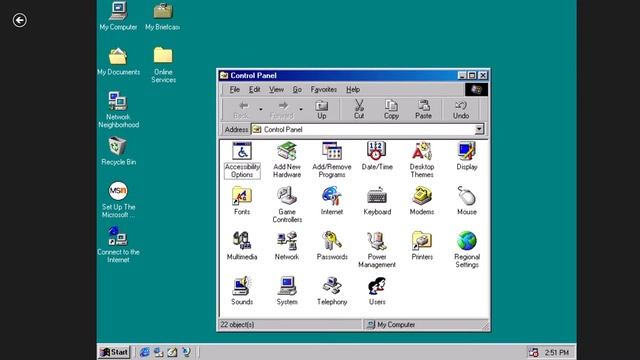Click the back arrow outside the desktop
Screen dimensions: 640x360
20,20
